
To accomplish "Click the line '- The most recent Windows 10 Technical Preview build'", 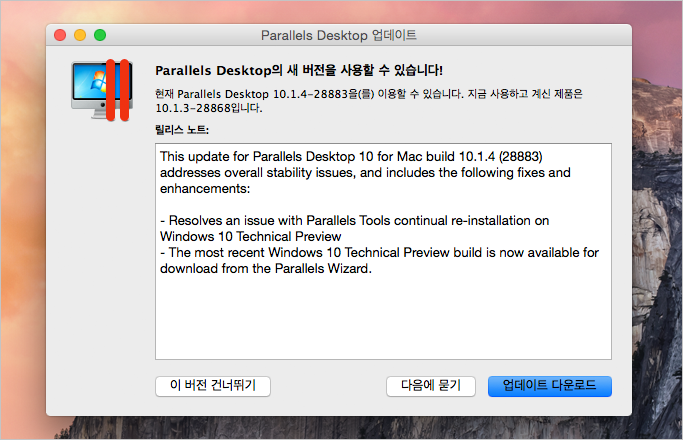I will (379, 253).
